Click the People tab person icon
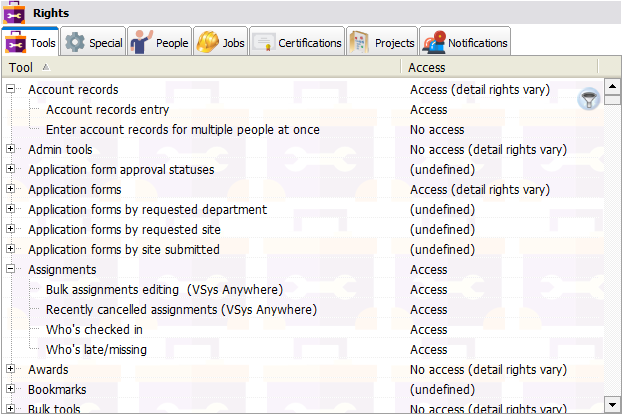 click(142, 43)
